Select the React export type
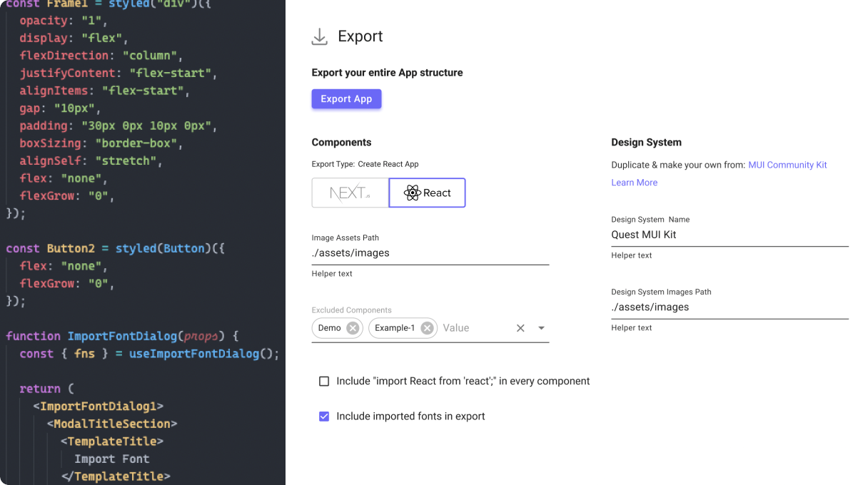868x485 pixels. (427, 193)
